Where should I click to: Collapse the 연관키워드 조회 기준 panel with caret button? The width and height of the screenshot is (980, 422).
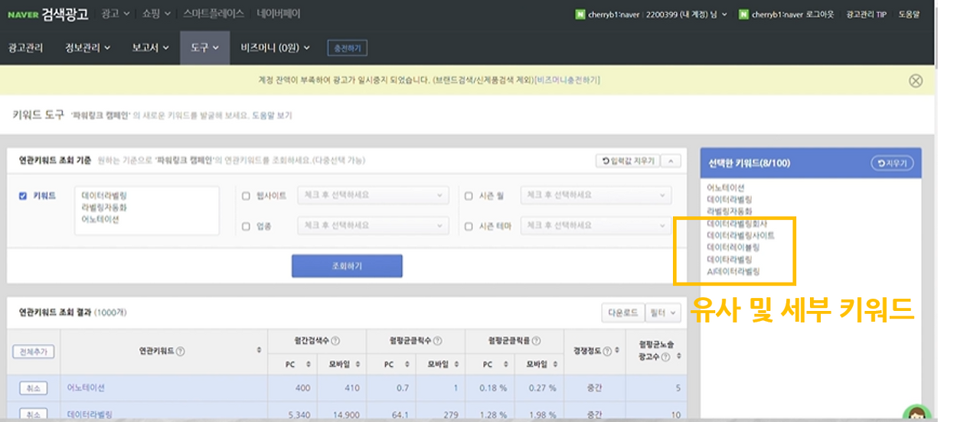coord(671,161)
